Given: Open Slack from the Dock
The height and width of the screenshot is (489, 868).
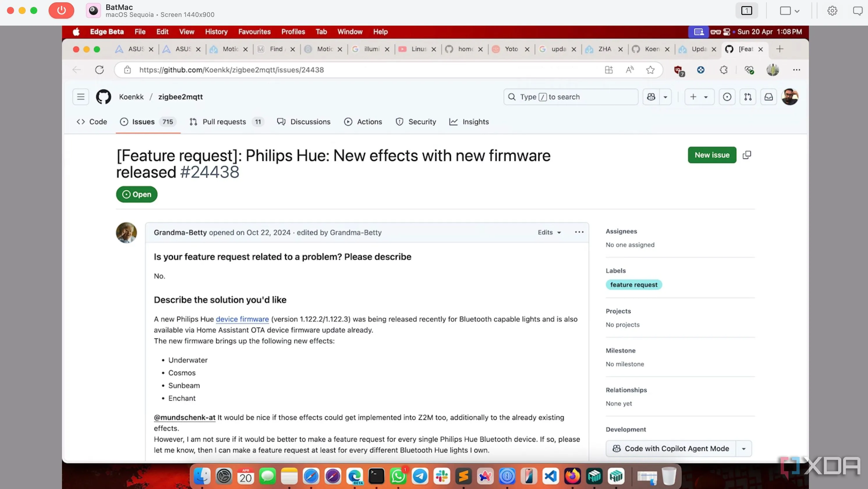Looking at the screenshot, I should coord(442,476).
